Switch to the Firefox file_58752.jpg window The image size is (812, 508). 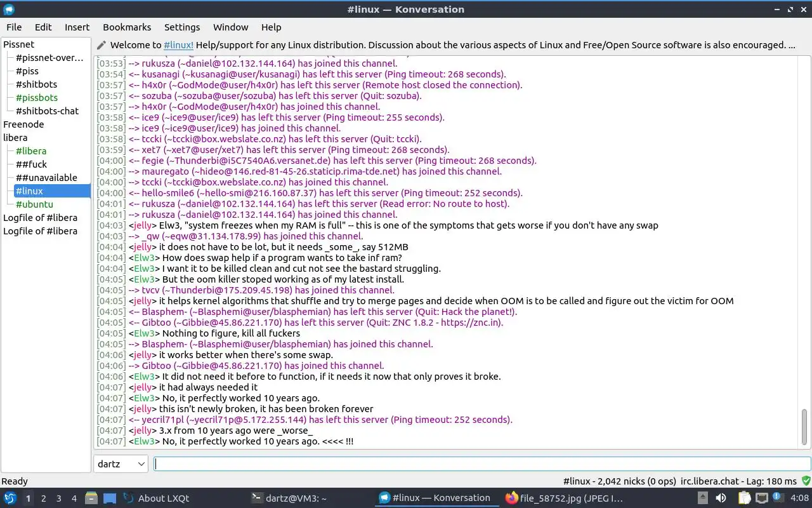coord(564,498)
